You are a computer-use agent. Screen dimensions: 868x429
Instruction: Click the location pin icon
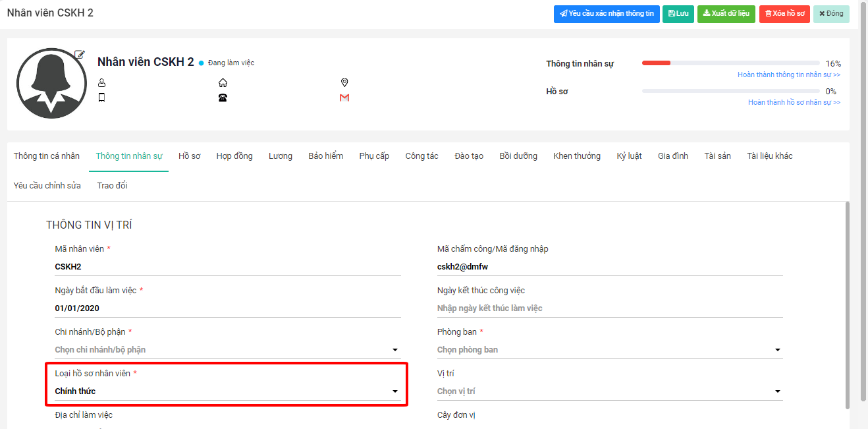click(x=344, y=82)
